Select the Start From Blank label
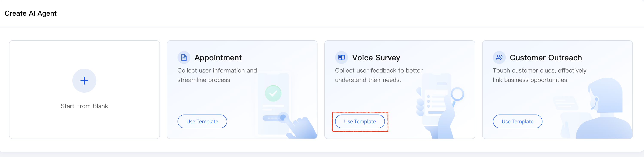 click(x=84, y=106)
